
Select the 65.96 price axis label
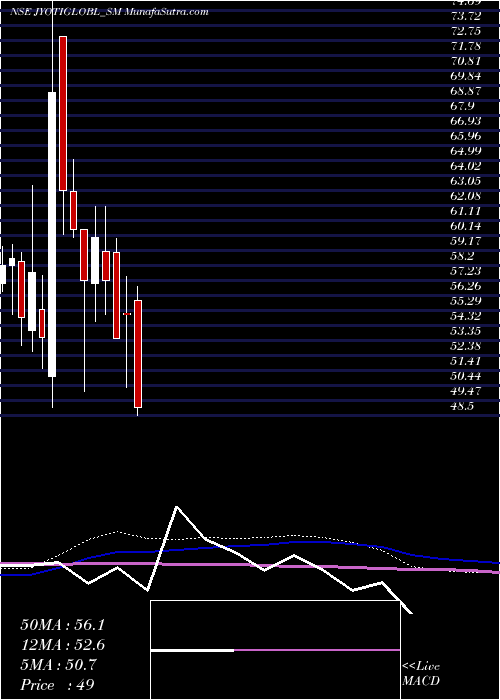pyautogui.click(x=466, y=136)
